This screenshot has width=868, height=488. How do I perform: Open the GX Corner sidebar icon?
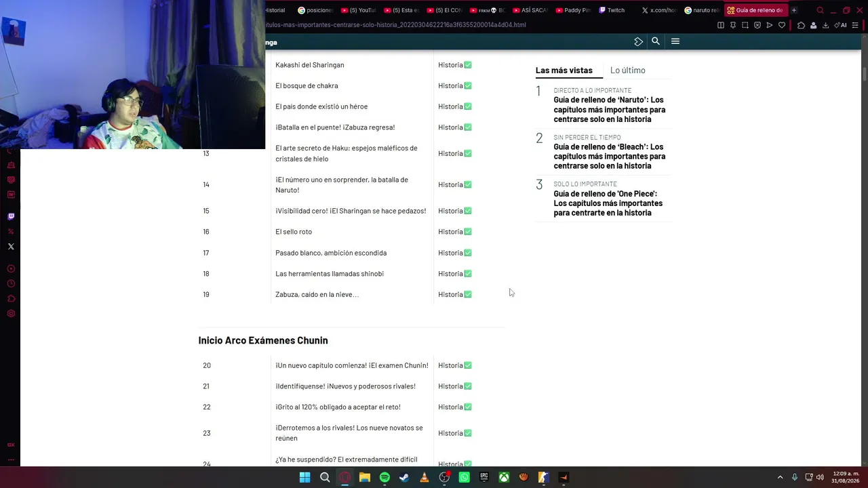[x=11, y=445]
